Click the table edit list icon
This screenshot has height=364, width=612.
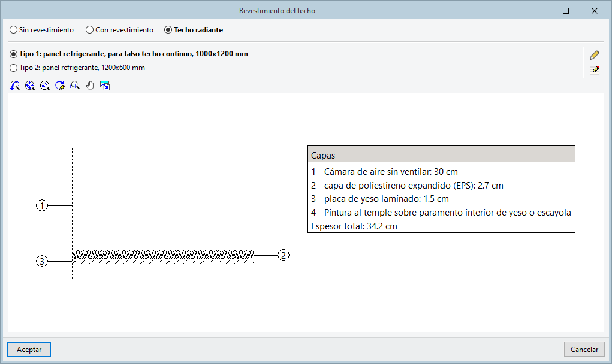click(x=595, y=71)
